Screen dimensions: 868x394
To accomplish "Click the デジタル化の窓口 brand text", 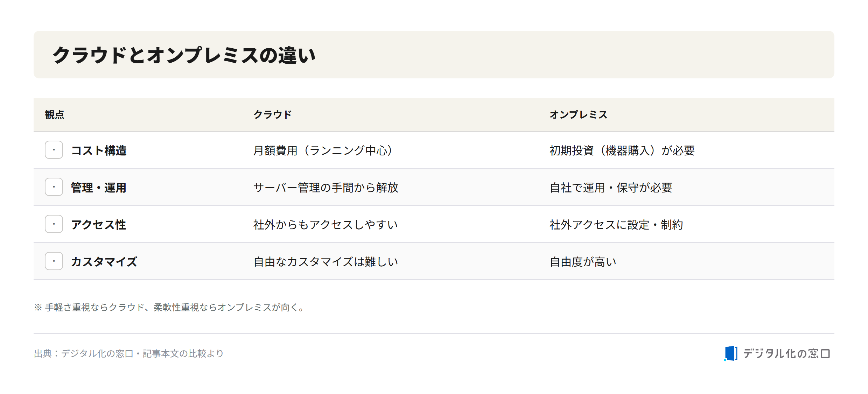I will [786, 353].
